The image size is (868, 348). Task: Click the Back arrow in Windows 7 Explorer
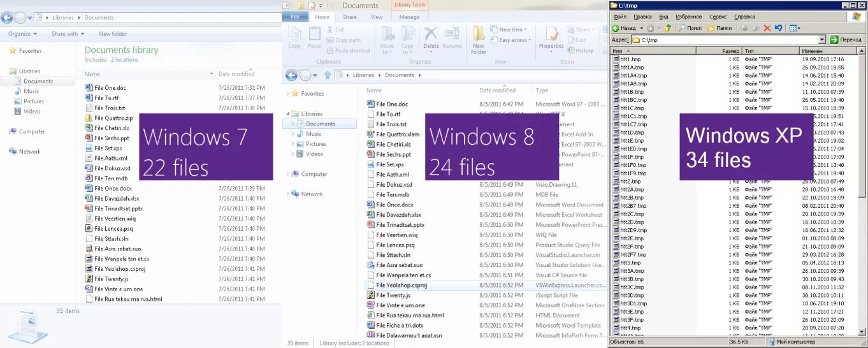click(8, 17)
